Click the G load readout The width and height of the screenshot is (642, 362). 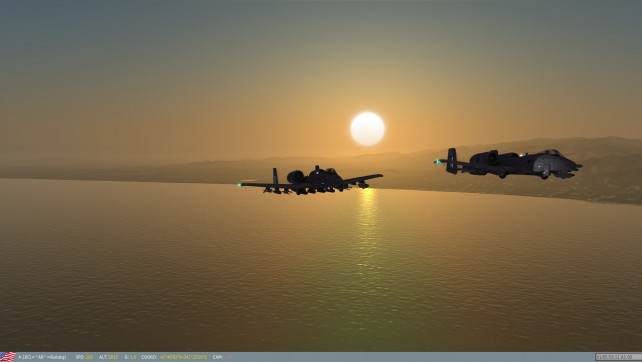coord(131,357)
